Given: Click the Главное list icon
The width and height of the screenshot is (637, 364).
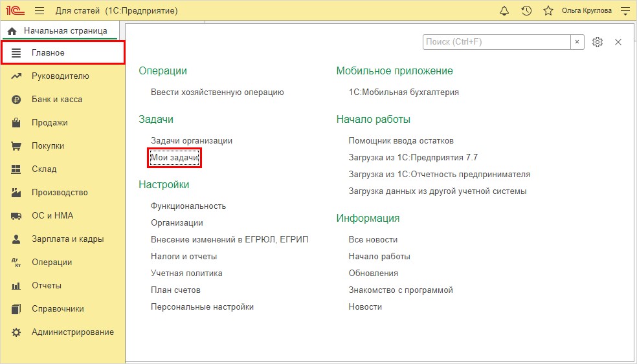Looking at the screenshot, I should 16,53.
